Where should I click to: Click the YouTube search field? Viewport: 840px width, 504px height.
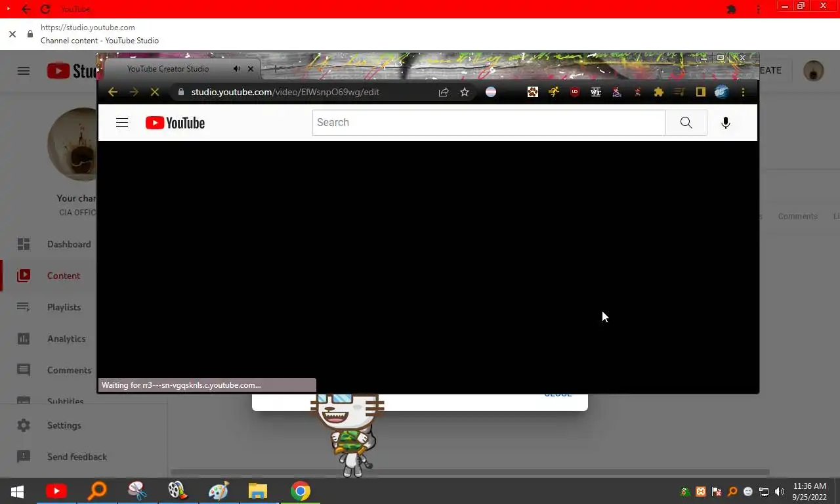point(489,123)
